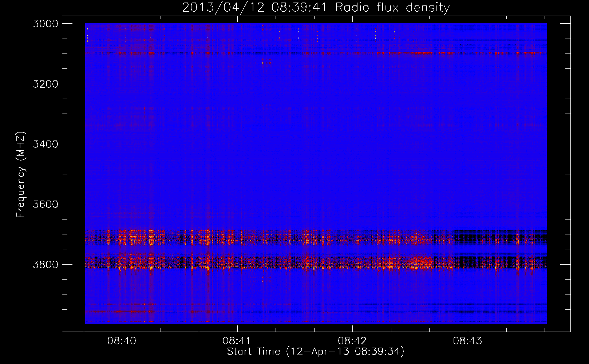Click the 08:40 time tick label
This screenshot has width=589, height=364.
point(122,341)
